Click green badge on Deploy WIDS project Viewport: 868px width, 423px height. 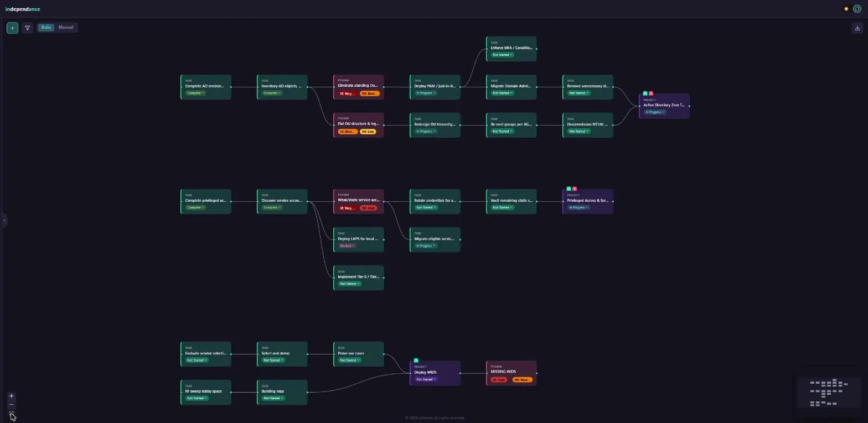416,361
